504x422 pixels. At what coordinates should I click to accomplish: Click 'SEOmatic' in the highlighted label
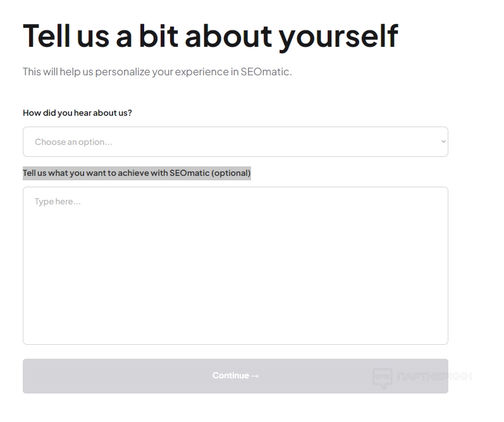point(189,173)
